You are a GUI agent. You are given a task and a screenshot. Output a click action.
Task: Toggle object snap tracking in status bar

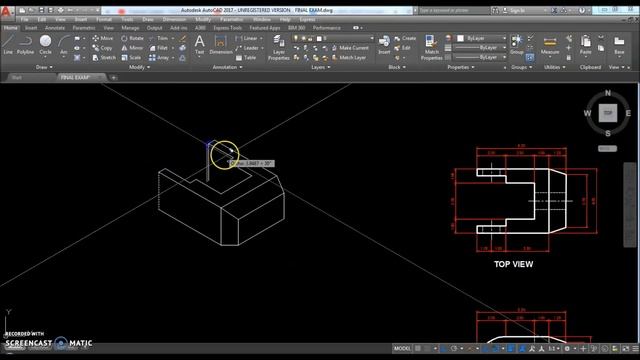tap(485, 349)
